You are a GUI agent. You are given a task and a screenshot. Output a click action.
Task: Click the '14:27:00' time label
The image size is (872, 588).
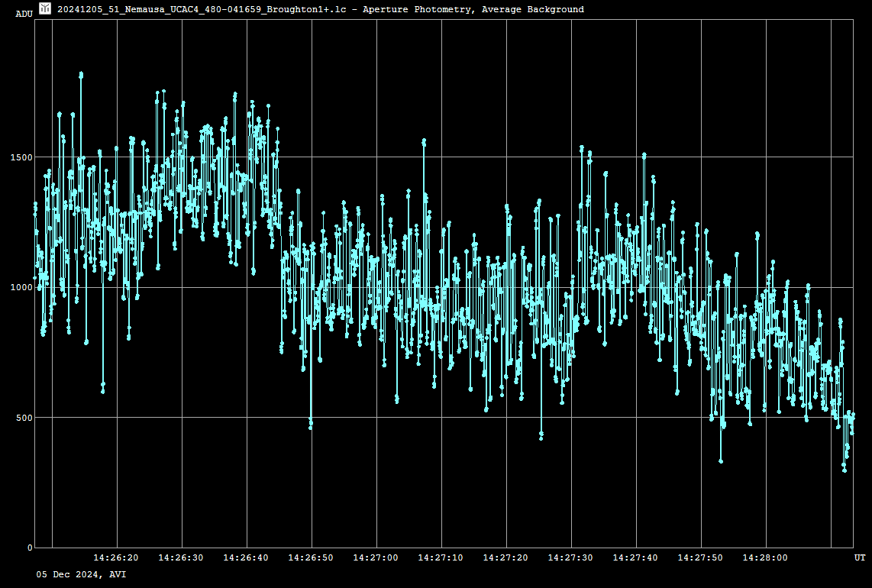(x=376, y=557)
